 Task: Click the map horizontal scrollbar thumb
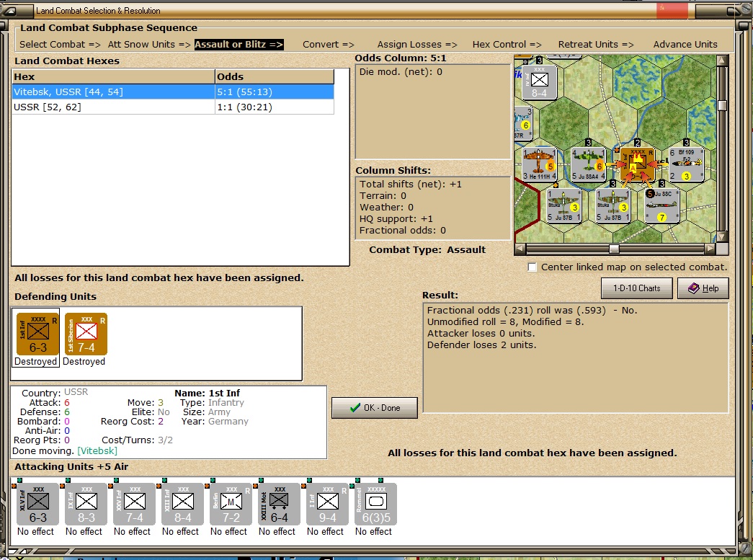[x=614, y=249]
